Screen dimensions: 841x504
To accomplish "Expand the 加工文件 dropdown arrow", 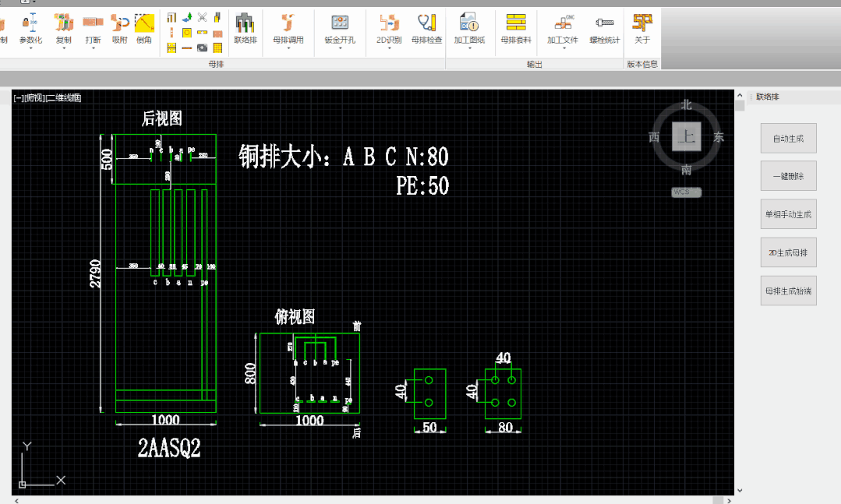I will pos(564,48).
